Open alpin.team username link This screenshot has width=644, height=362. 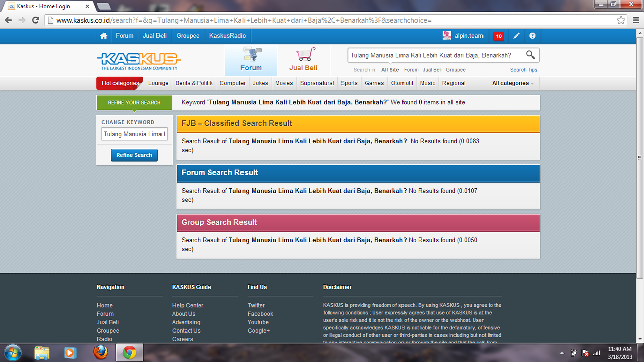click(x=469, y=36)
